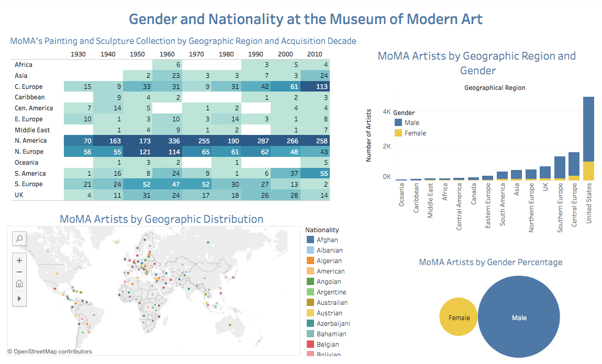Expand map tools arrow flyout
602x364 pixels.
[19, 298]
